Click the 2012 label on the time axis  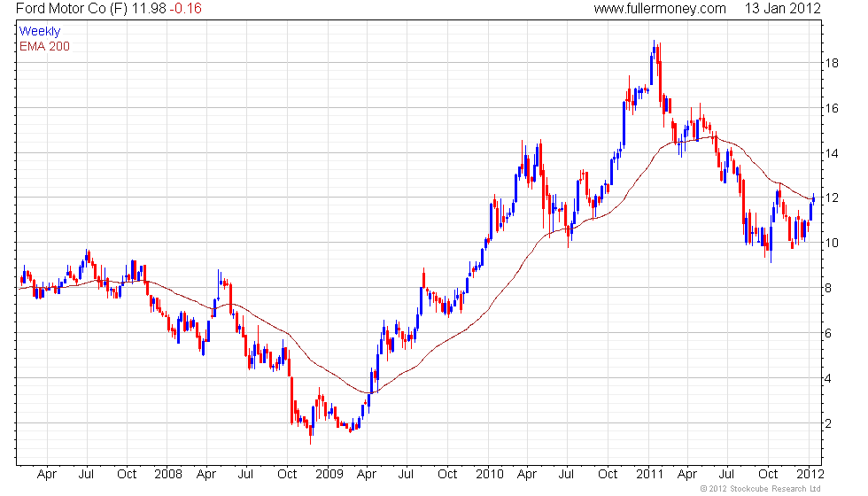tap(810, 475)
